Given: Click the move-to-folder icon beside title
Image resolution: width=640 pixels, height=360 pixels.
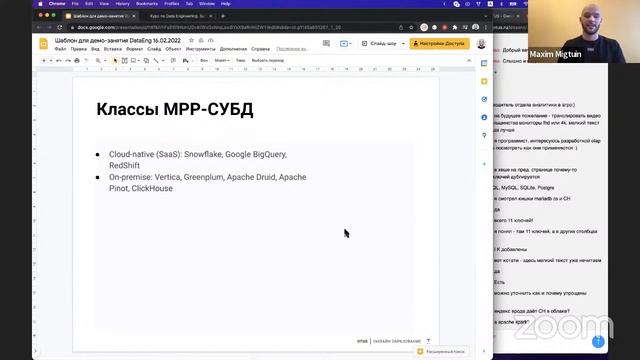Looking at the screenshot, I should point(201,40).
